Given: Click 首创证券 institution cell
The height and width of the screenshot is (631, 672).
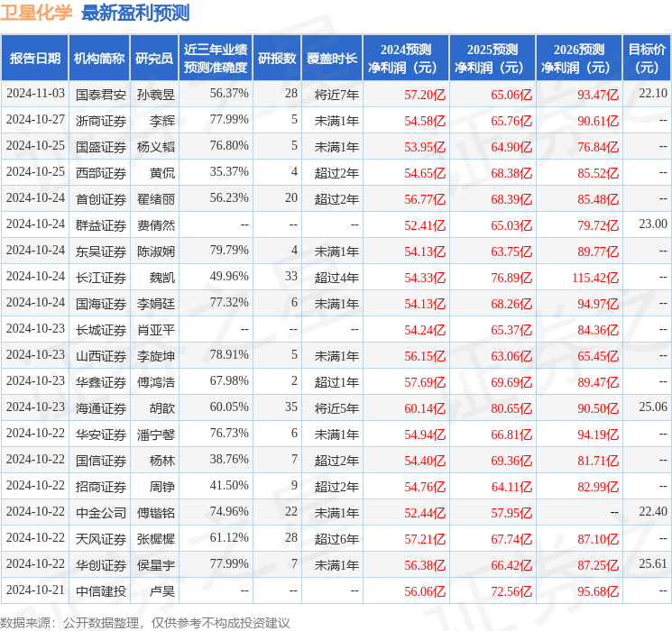Looking at the screenshot, I should (101, 199).
